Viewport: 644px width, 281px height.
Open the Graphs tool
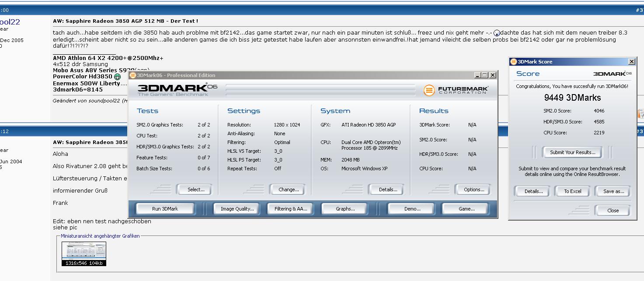coord(345,209)
